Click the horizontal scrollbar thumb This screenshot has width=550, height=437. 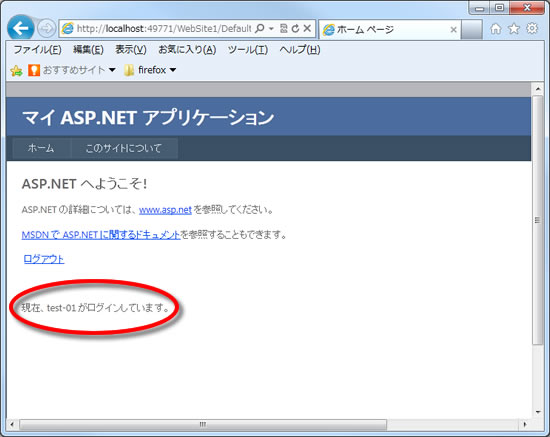click(203, 424)
